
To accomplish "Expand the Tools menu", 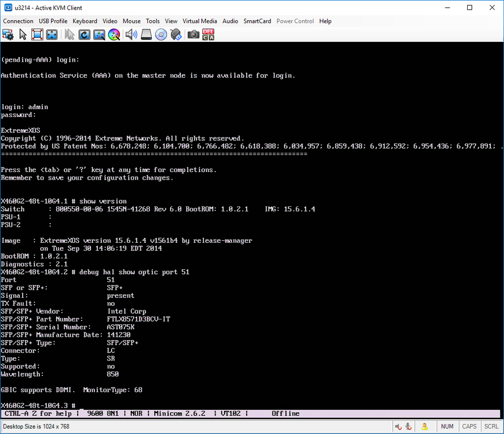I will 153,21.
